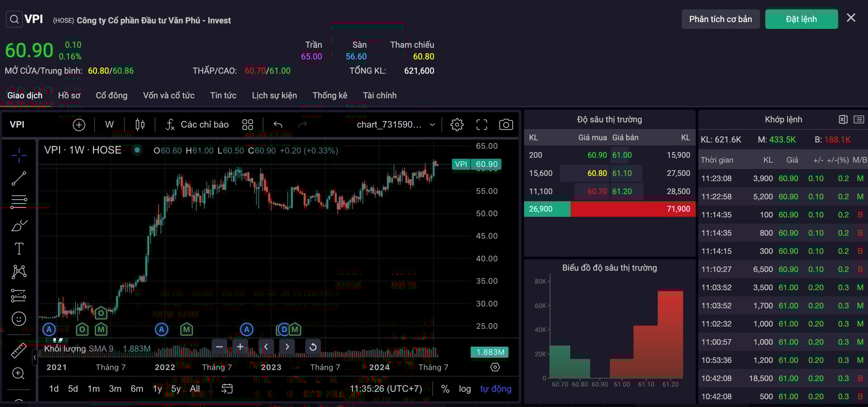
Task: Enter fullscreen chart mode
Action: (x=481, y=125)
